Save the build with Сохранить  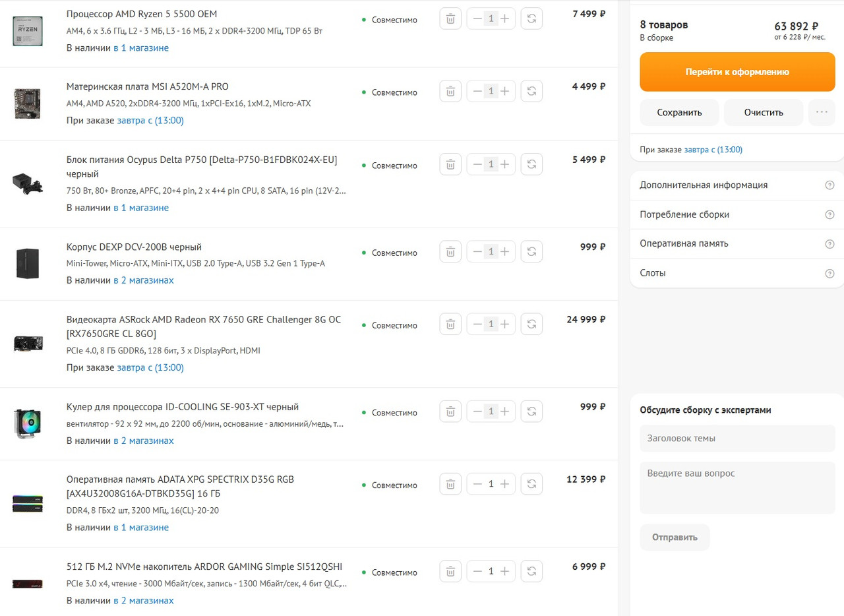(679, 112)
